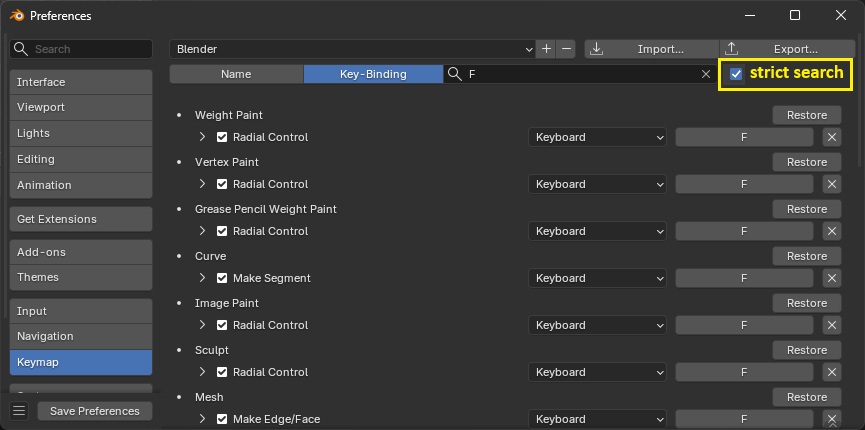Open the Editing preferences section
The width and height of the screenshot is (865, 430).
81,159
